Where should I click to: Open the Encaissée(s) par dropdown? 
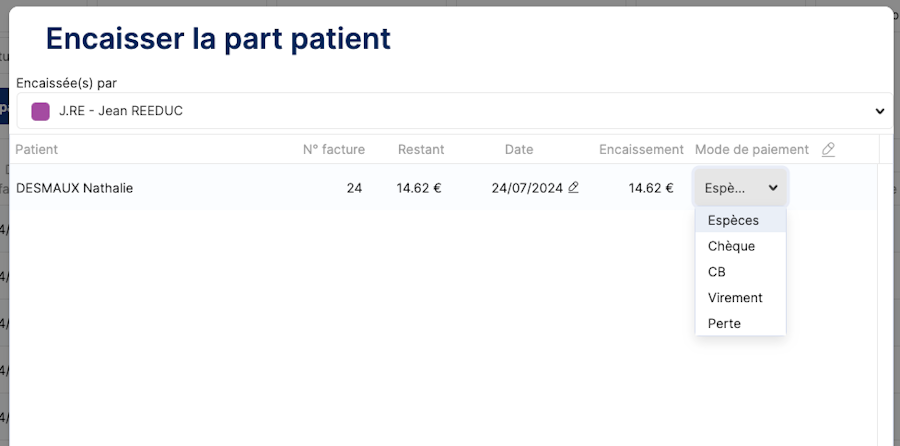tap(453, 111)
